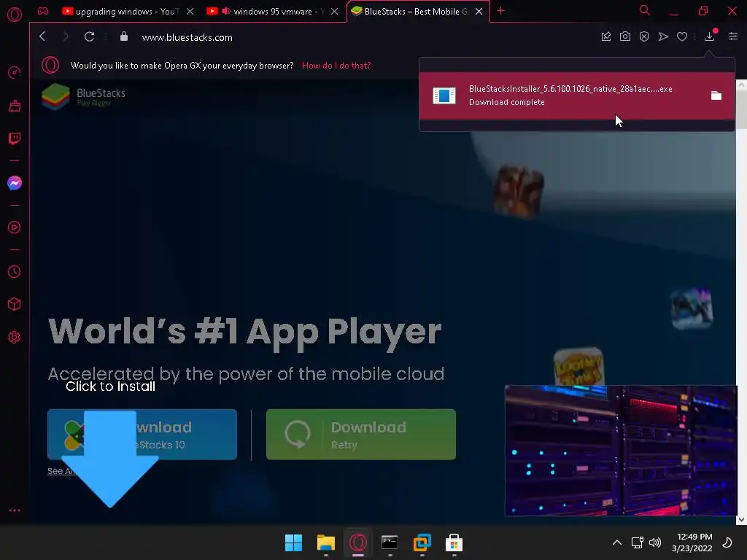Open File Explorer from taskbar

(326, 542)
